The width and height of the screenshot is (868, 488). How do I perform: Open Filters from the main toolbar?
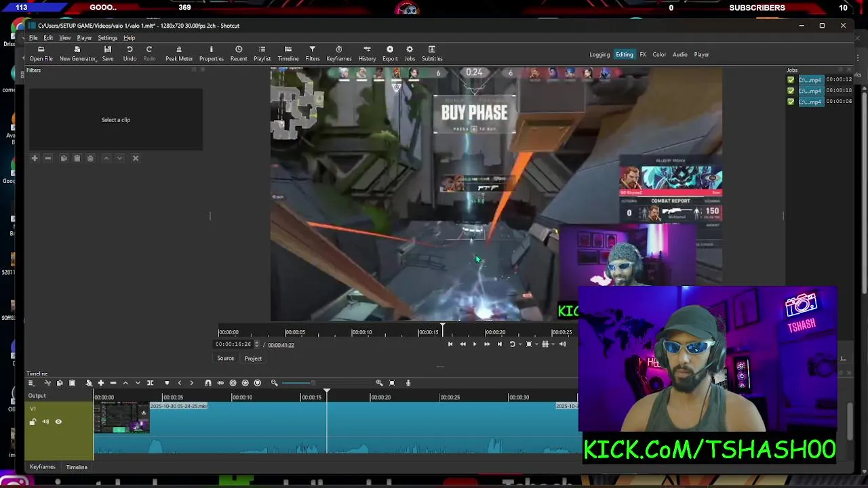click(x=313, y=54)
